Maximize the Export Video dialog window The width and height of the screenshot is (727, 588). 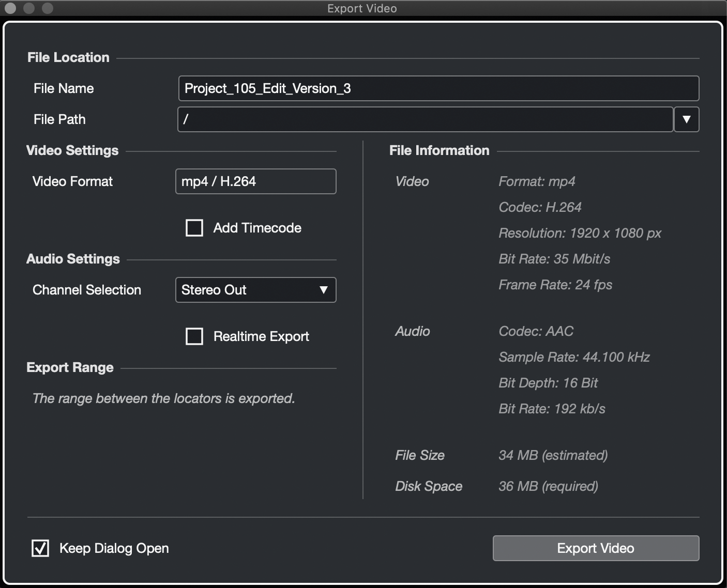48,8
